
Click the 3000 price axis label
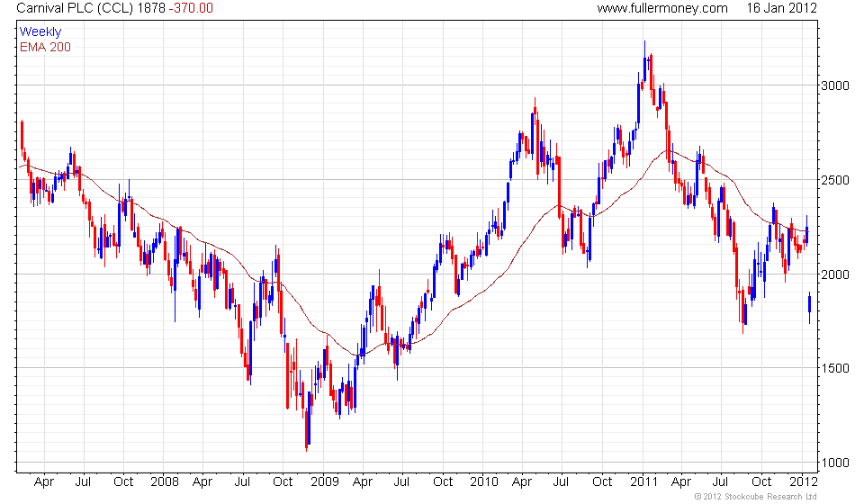tap(835, 85)
